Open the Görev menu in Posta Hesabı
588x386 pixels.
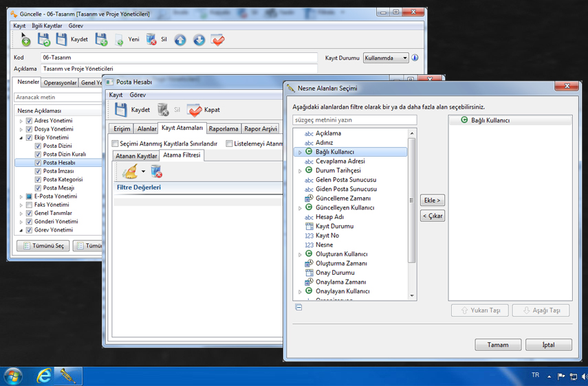click(x=138, y=95)
